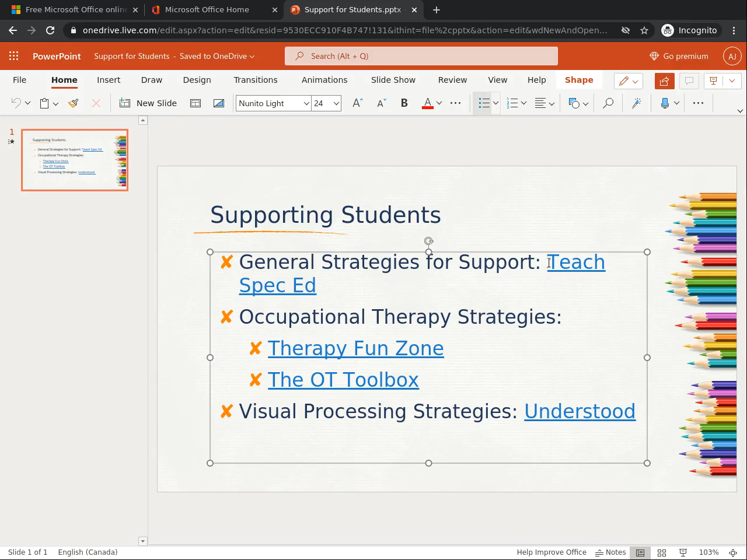Click the Undo arrow icon
The width and height of the screenshot is (747, 560).
[16, 103]
